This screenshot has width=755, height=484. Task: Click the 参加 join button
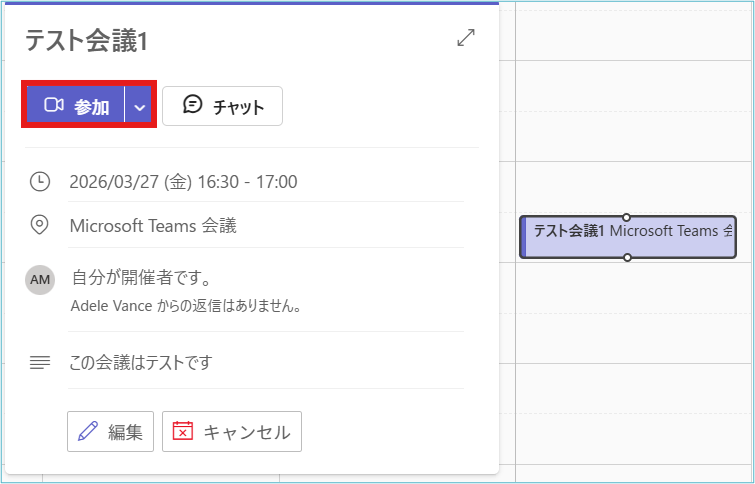coord(76,106)
